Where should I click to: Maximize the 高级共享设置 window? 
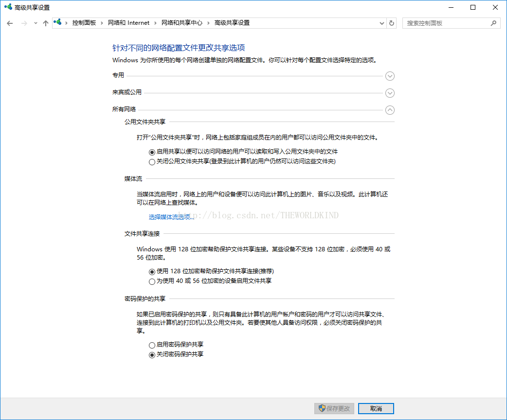[x=473, y=7]
